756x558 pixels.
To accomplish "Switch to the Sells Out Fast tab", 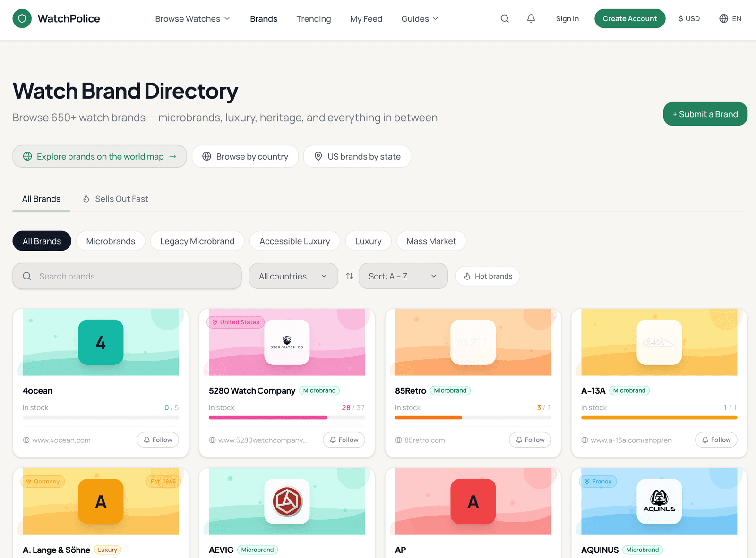I will 115,199.
